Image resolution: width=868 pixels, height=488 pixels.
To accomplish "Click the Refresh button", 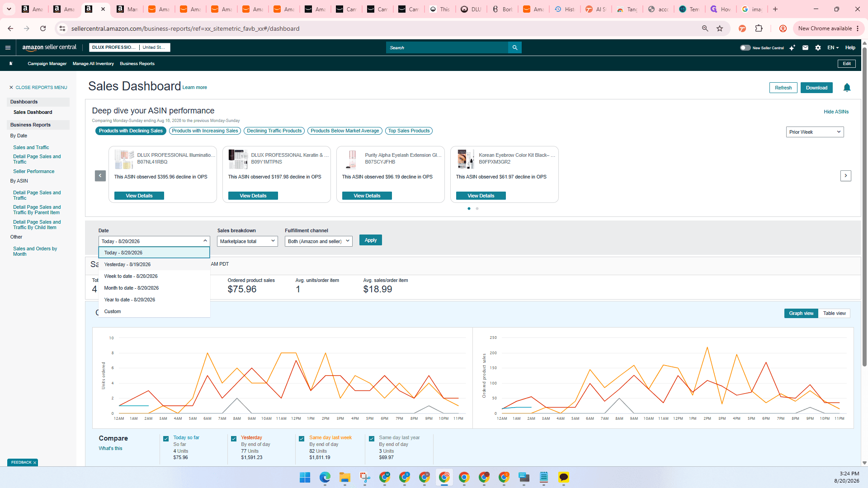I will [783, 88].
